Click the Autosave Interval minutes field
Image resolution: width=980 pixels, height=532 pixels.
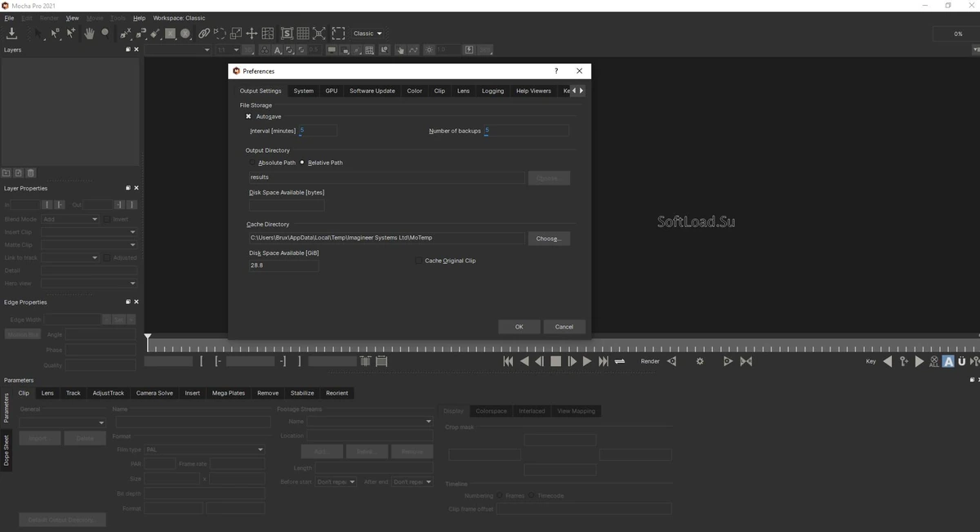pyautogui.click(x=318, y=131)
